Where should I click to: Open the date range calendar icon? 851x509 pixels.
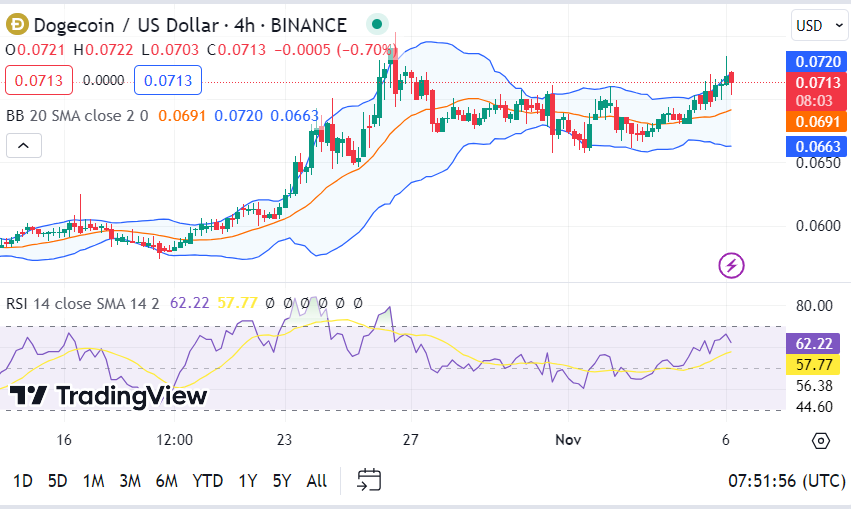click(x=370, y=480)
